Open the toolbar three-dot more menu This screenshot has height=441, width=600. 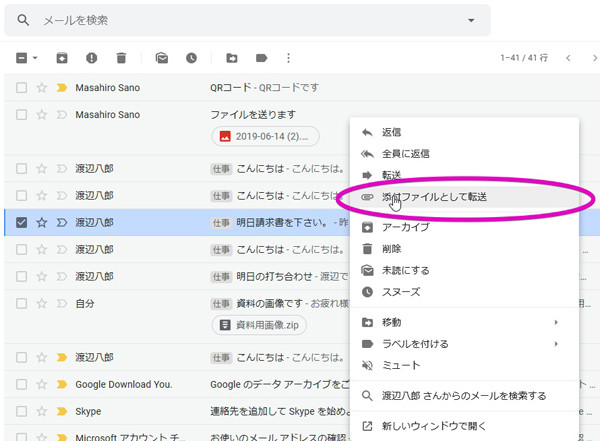289,58
